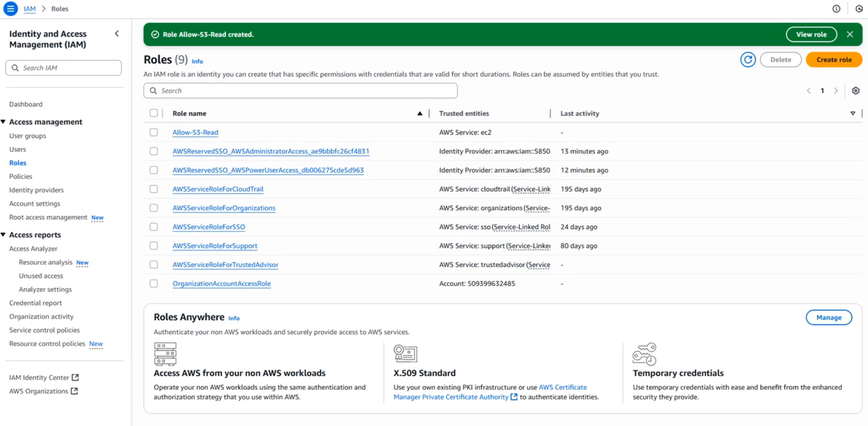
Task: Open OrganizationAccountAccessRole link
Action: [222, 283]
